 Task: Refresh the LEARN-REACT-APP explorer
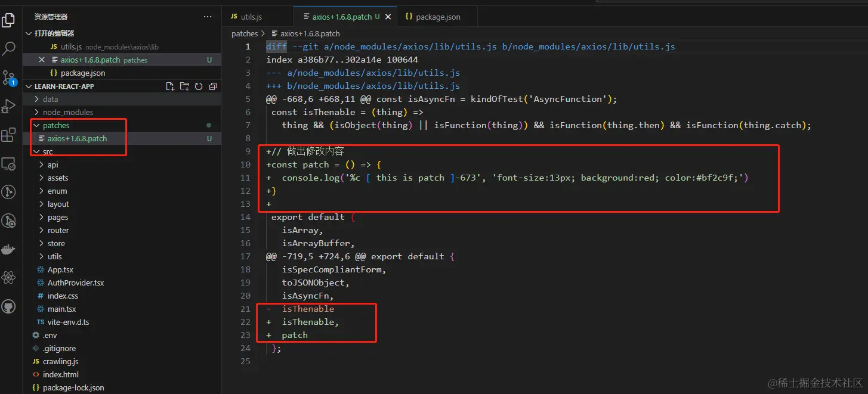pyautogui.click(x=199, y=86)
